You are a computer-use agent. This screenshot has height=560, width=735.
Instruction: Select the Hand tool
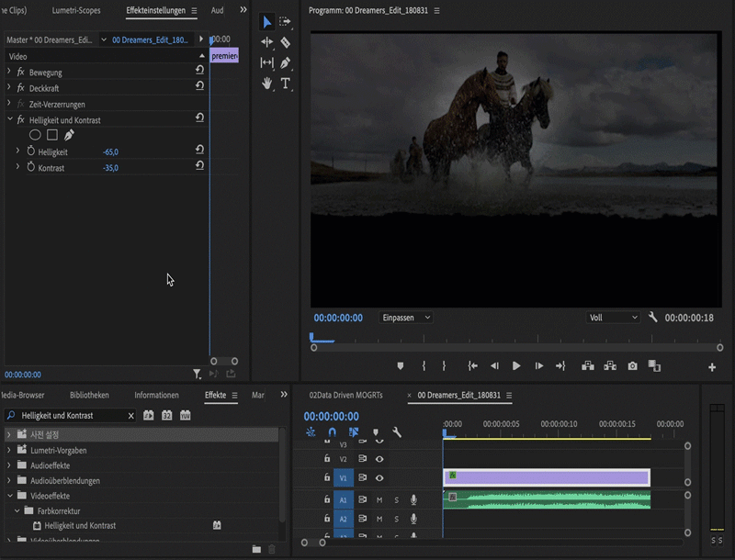pos(267,83)
